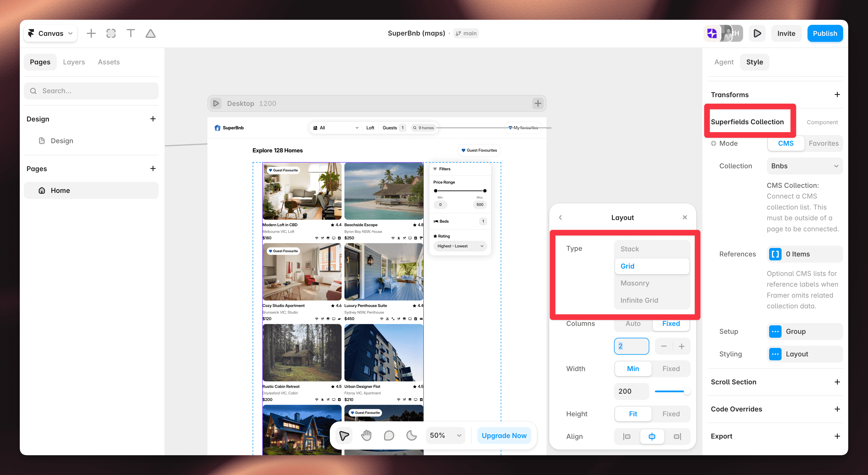Select the cursor pointer tool
Viewport: 868px width, 475px height.
tap(344, 435)
